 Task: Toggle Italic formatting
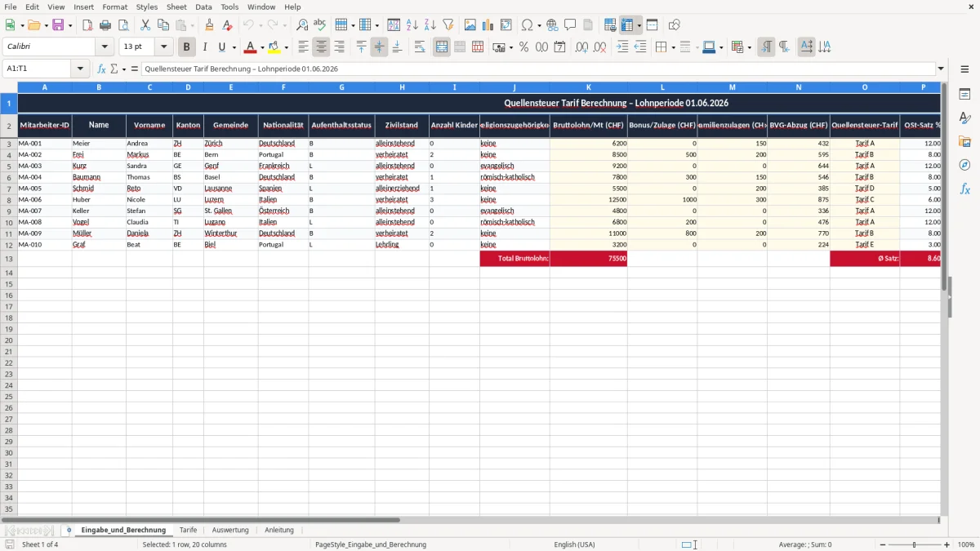point(204,47)
